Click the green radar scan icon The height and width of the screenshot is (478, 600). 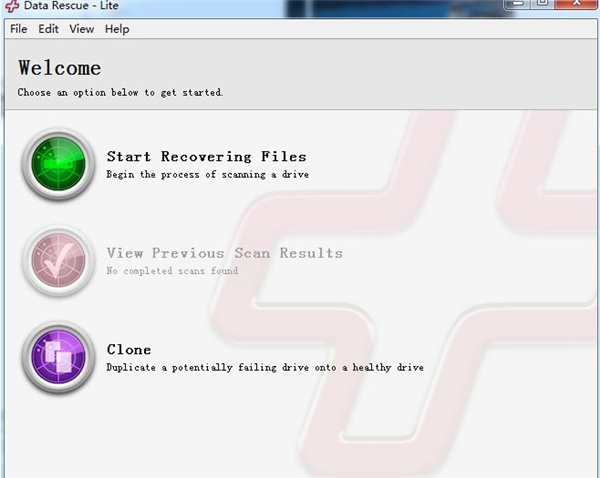coord(58,164)
